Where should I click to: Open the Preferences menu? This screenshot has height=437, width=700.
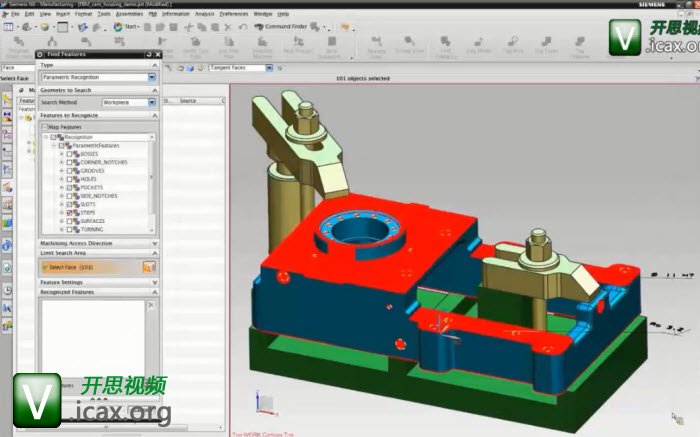coord(234,14)
